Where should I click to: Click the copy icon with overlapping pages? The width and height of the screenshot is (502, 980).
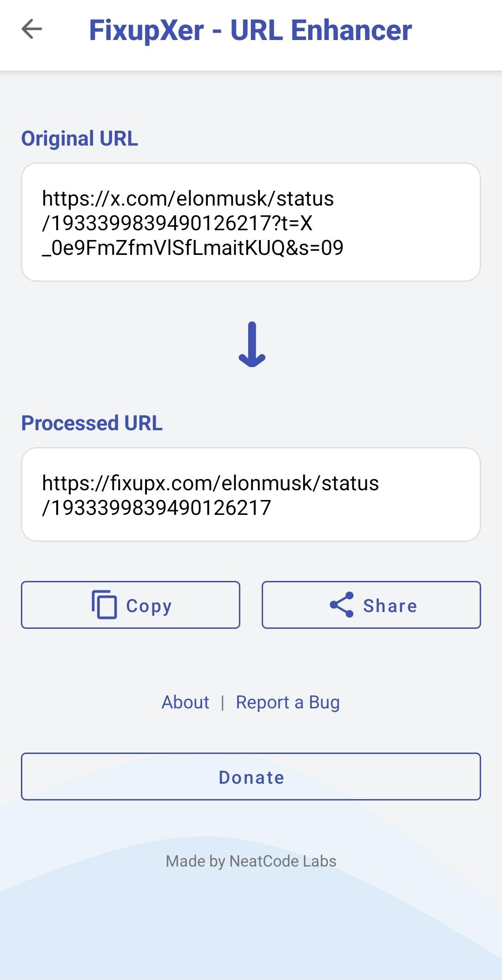point(104,605)
